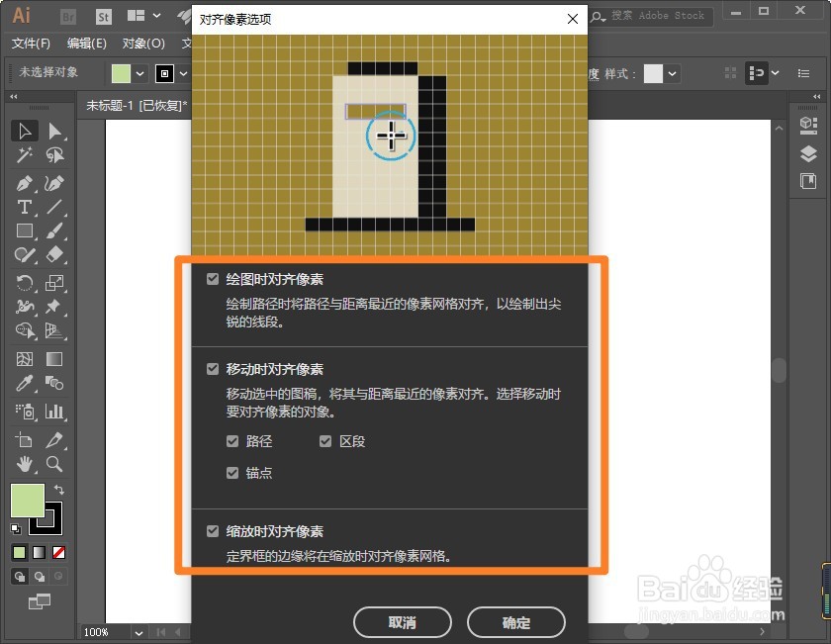Open the 编辑 menu
Image resolution: width=831 pixels, height=644 pixels.
(x=87, y=44)
